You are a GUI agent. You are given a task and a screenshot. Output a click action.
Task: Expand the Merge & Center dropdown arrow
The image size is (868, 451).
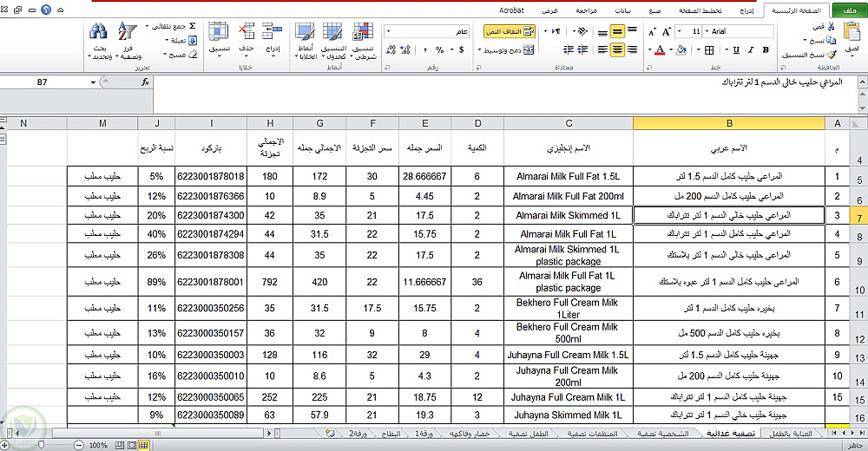click(479, 50)
